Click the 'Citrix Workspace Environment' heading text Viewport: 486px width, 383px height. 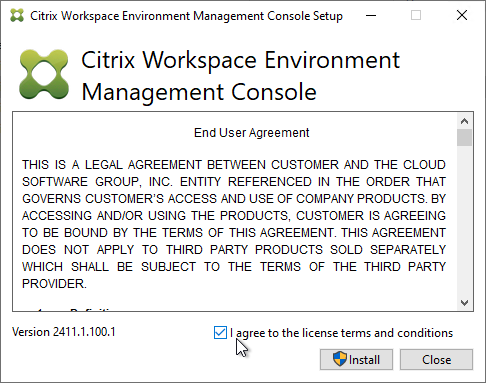coord(240,60)
